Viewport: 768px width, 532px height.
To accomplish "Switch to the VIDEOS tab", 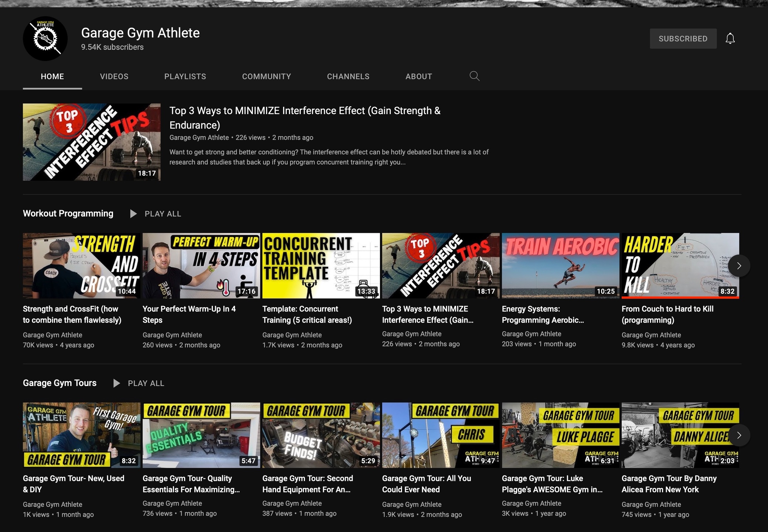I will click(114, 76).
